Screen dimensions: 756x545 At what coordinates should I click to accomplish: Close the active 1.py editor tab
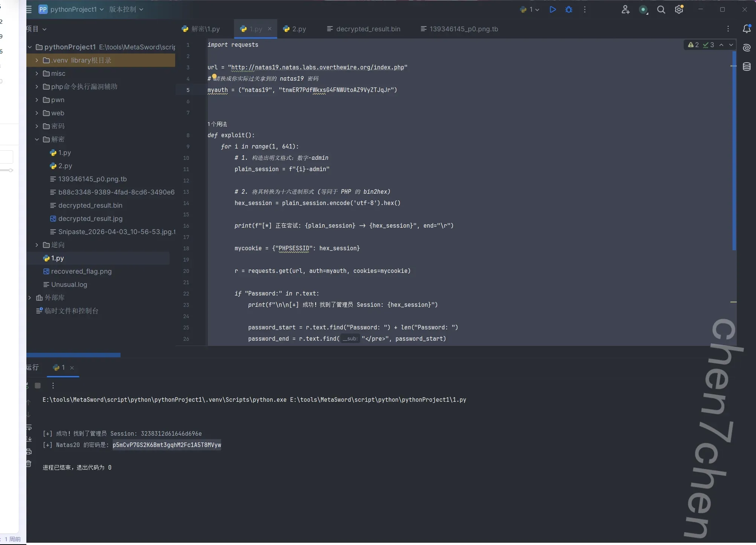pyautogui.click(x=270, y=29)
